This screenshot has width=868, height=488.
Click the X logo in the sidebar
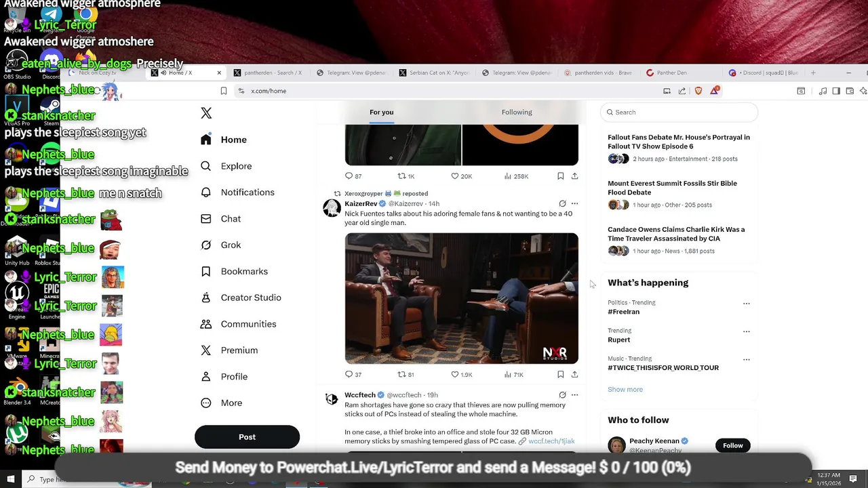[x=206, y=113]
